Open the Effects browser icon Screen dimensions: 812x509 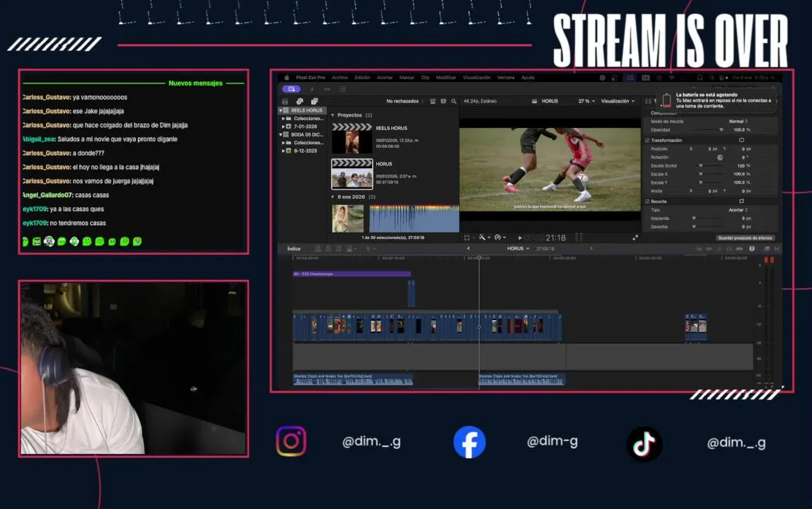point(767,249)
